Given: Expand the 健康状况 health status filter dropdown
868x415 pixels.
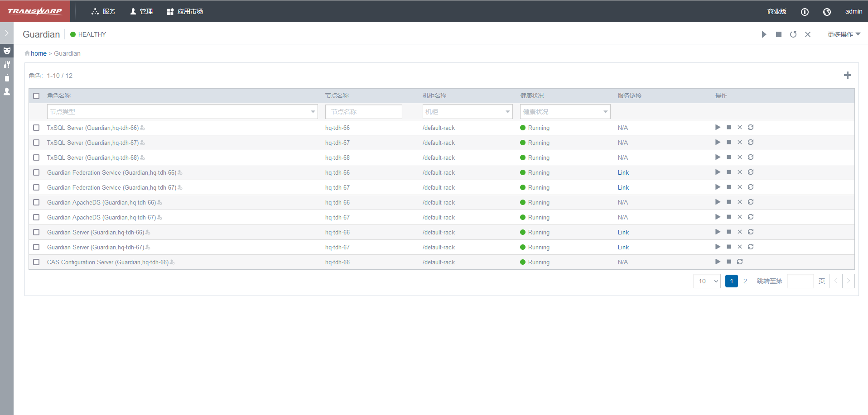Looking at the screenshot, I should coord(565,112).
